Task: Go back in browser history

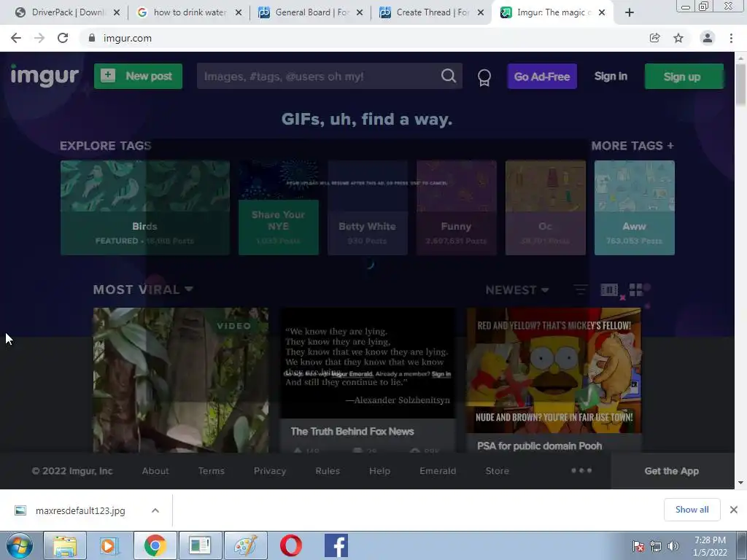Action: (16, 38)
